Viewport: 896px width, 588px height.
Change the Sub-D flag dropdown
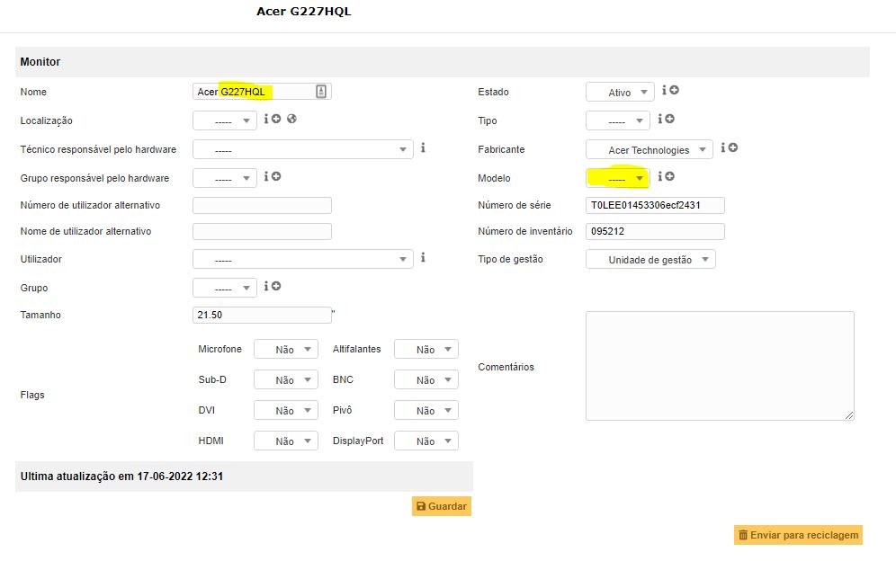click(x=286, y=379)
